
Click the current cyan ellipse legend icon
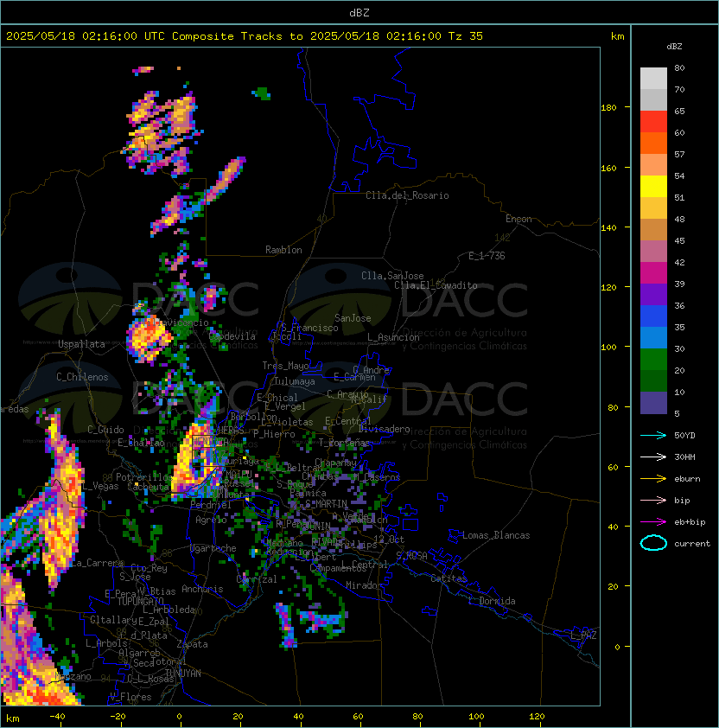click(x=653, y=543)
